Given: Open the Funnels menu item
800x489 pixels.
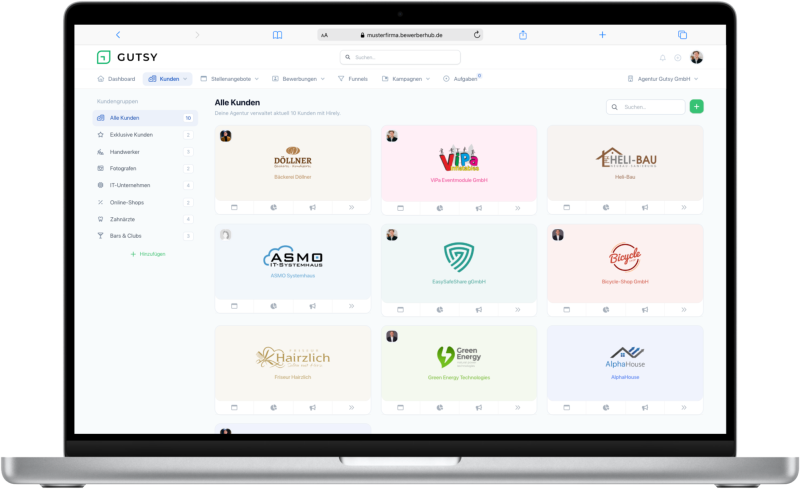Looking at the screenshot, I should pyautogui.click(x=353, y=79).
